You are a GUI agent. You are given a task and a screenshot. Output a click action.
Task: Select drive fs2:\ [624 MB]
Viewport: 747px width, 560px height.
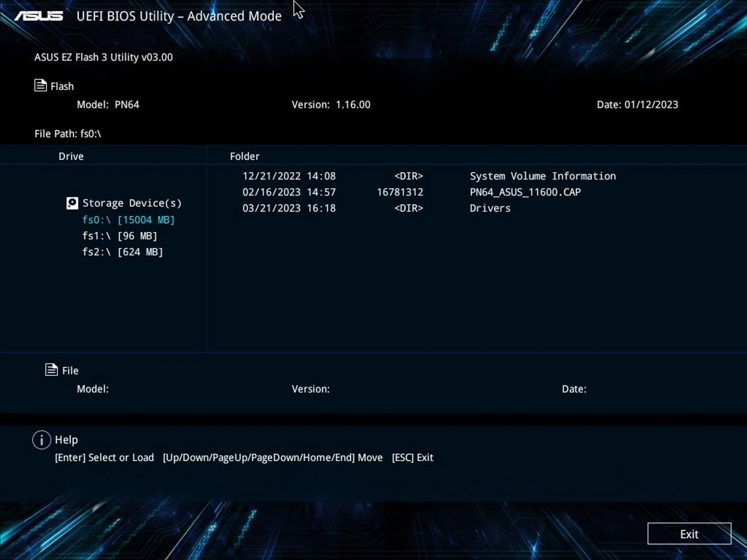[x=123, y=252]
